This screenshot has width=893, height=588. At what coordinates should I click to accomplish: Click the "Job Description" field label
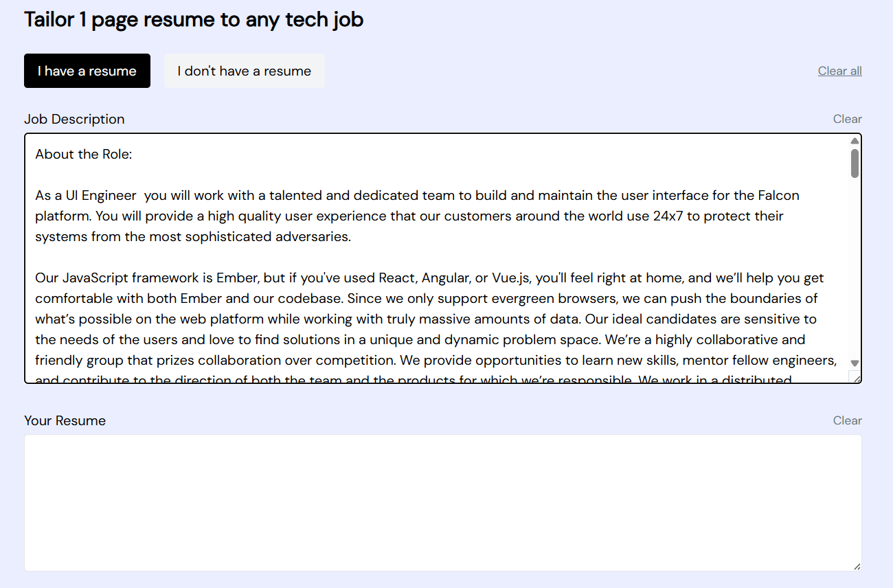point(74,119)
